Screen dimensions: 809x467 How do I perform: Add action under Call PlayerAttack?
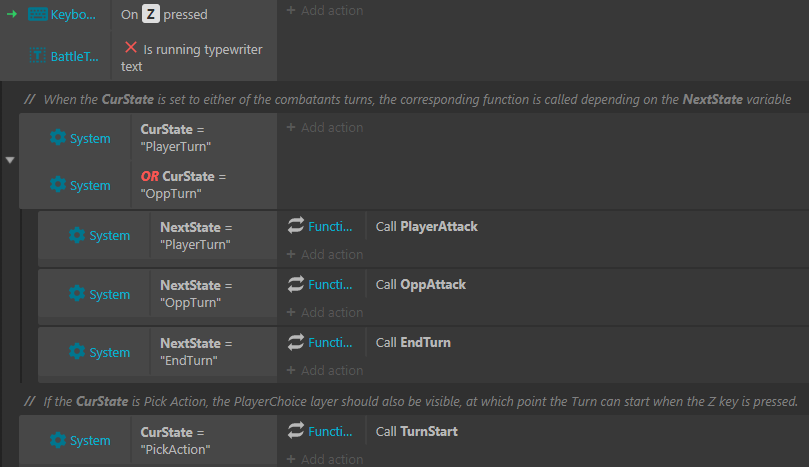(x=325, y=254)
